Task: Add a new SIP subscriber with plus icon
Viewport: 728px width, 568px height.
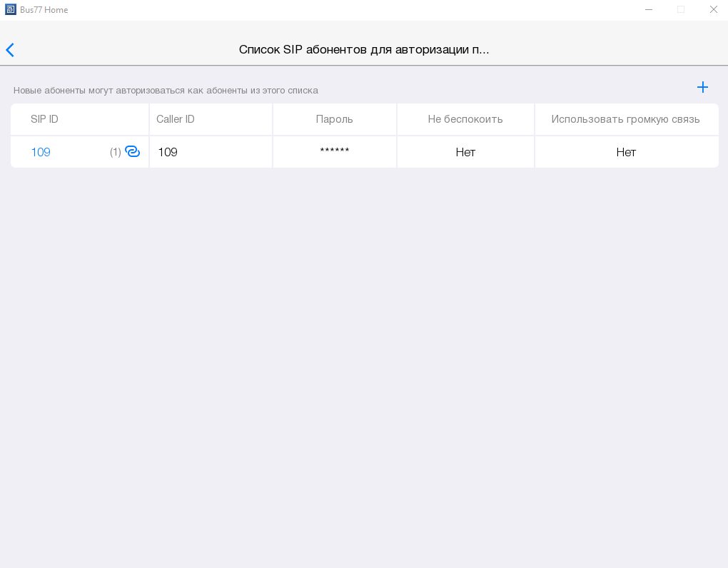Action: point(702,87)
